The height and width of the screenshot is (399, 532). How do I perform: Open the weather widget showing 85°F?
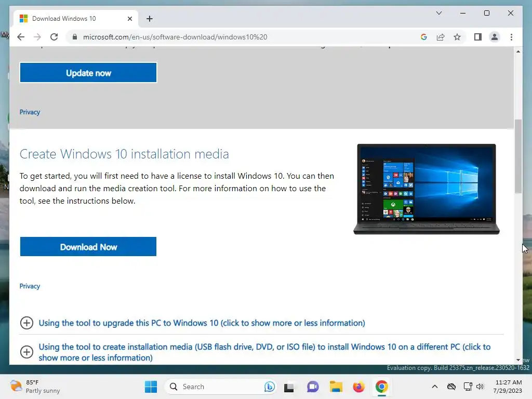[35, 387]
